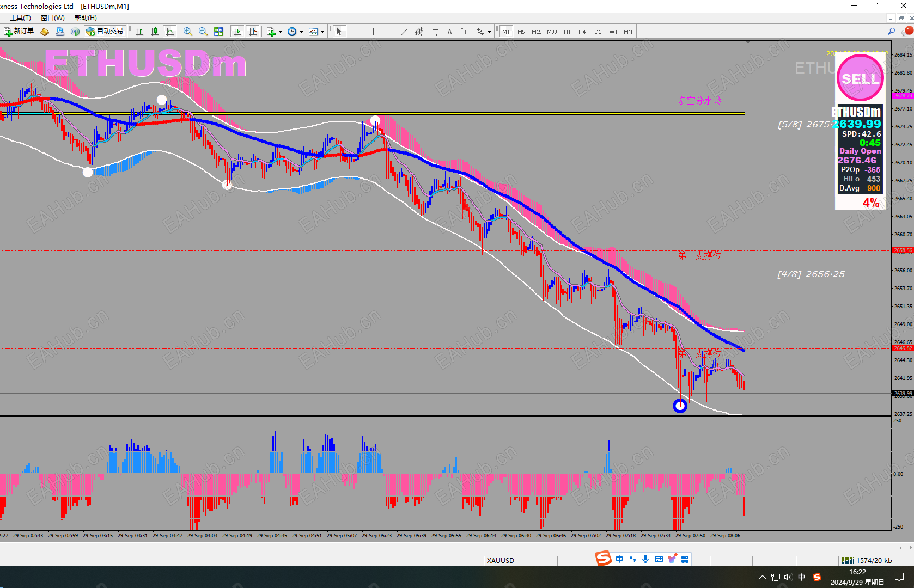
Task: Switch chart to line chart mode
Action: pos(170,32)
